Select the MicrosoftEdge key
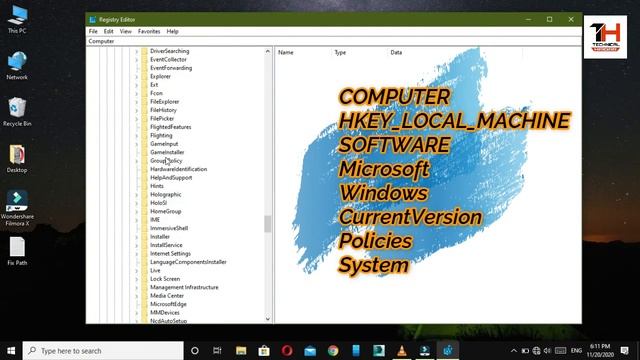 [168, 304]
